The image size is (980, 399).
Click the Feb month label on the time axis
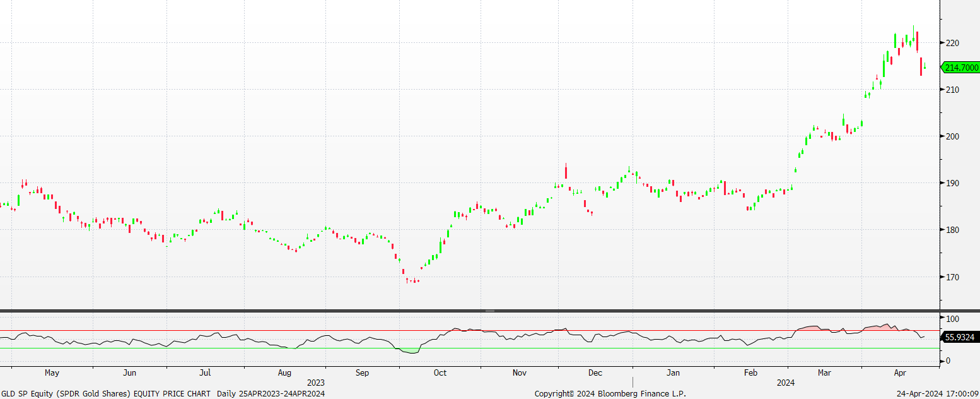pos(750,372)
